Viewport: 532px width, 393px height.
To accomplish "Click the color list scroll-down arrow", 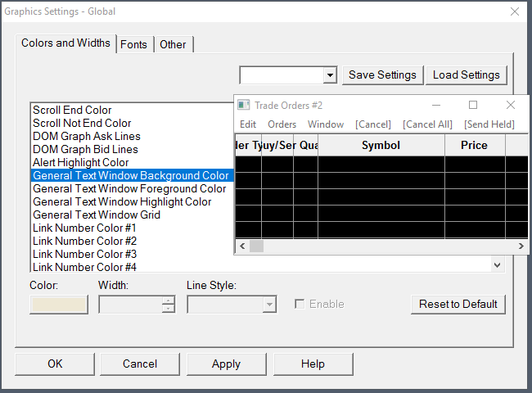I will pos(497,265).
